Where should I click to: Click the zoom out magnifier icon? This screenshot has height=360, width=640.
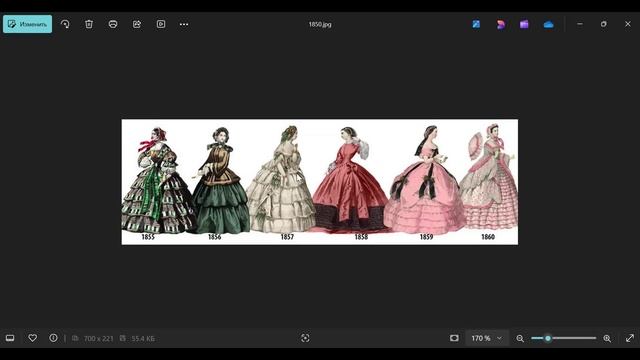coord(520,338)
